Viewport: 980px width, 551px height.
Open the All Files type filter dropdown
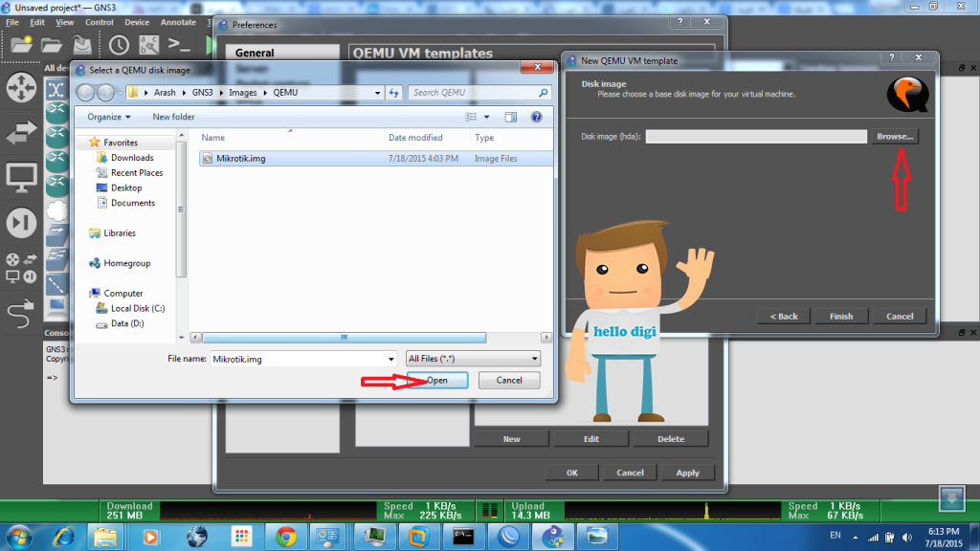click(x=473, y=359)
